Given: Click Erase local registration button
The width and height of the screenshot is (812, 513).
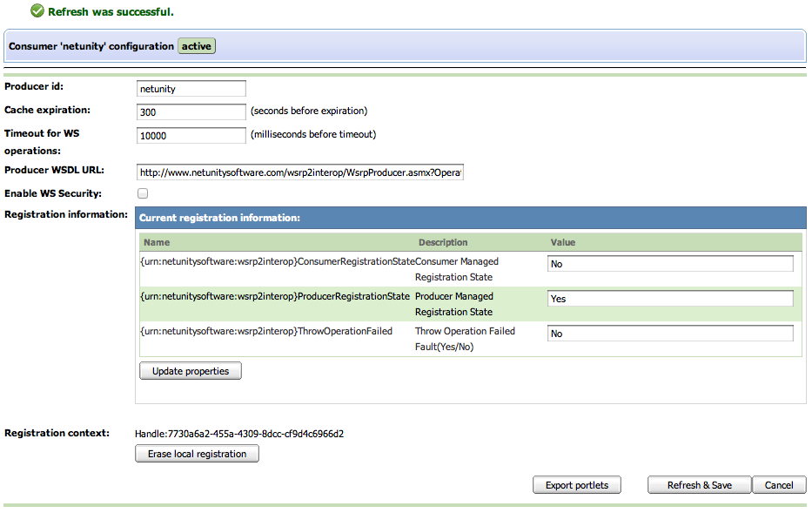Looking at the screenshot, I should [x=197, y=454].
